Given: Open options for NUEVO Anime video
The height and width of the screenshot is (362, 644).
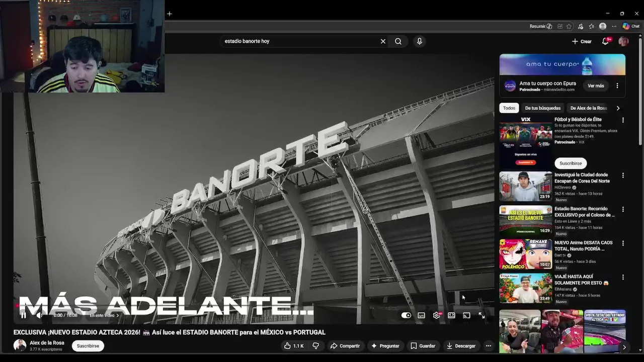Looking at the screenshot, I should pos(623,243).
